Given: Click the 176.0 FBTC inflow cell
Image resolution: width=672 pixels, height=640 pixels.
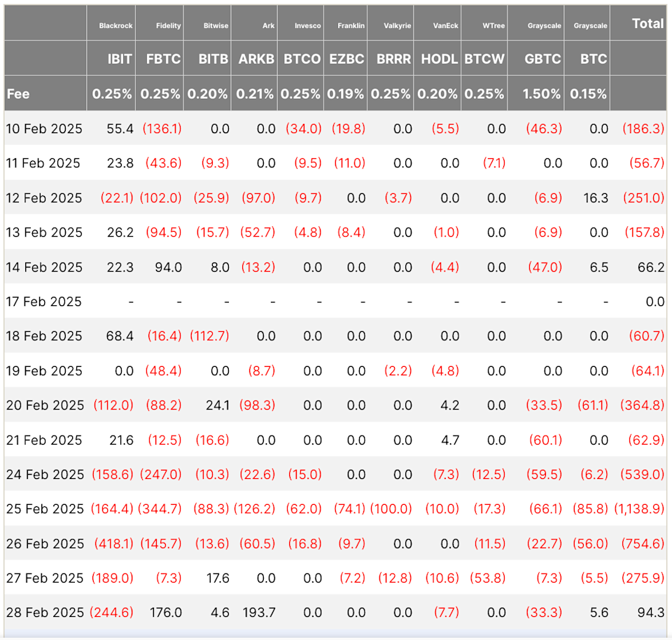Looking at the screenshot, I should pyautogui.click(x=166, y=612).
